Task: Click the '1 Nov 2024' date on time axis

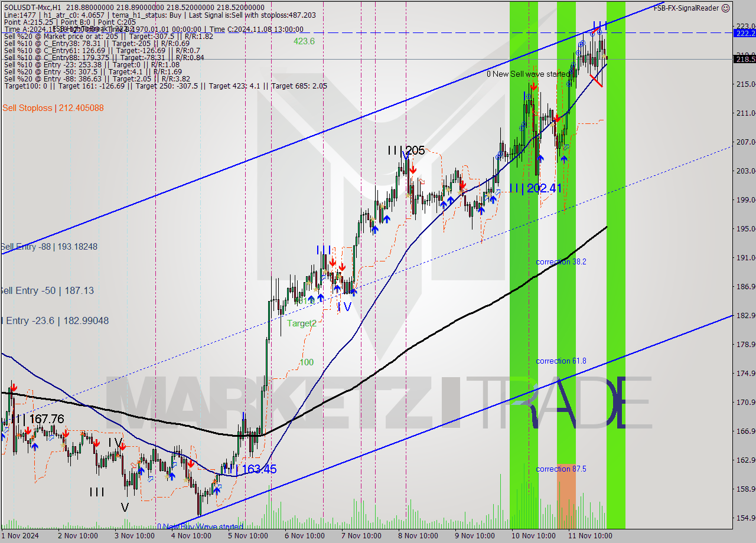Action: [19, 536]
